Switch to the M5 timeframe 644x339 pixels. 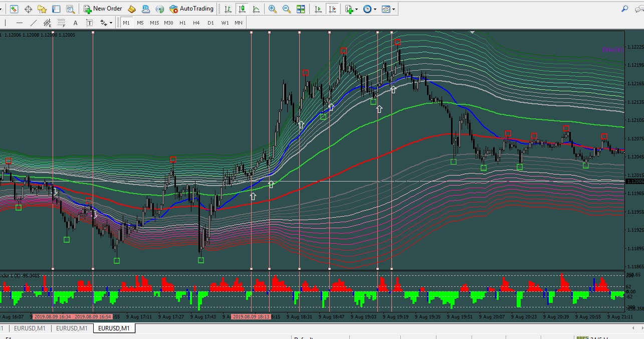click(x=140, y=23)
